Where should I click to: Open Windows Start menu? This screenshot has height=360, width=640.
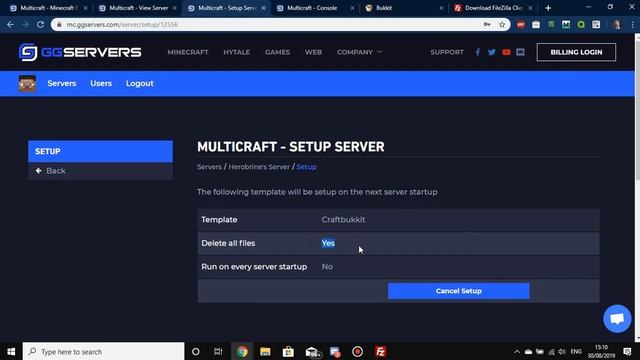(11, 351)
